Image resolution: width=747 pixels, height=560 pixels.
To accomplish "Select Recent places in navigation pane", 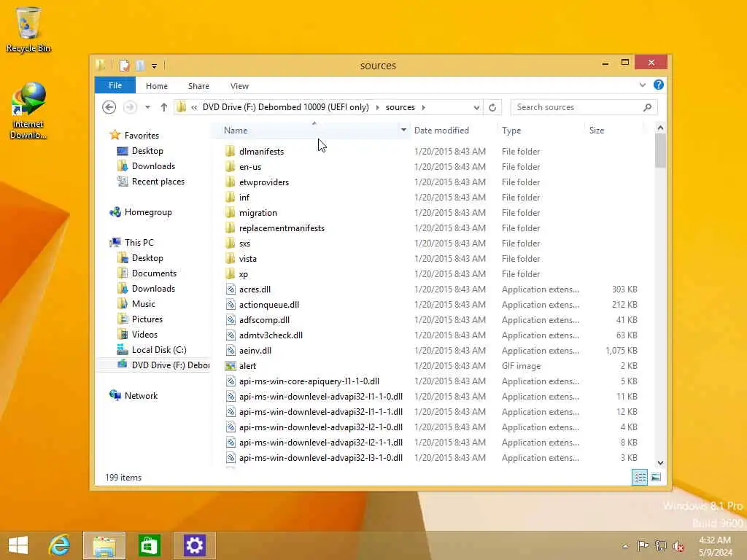I will (x=158, y=181).
